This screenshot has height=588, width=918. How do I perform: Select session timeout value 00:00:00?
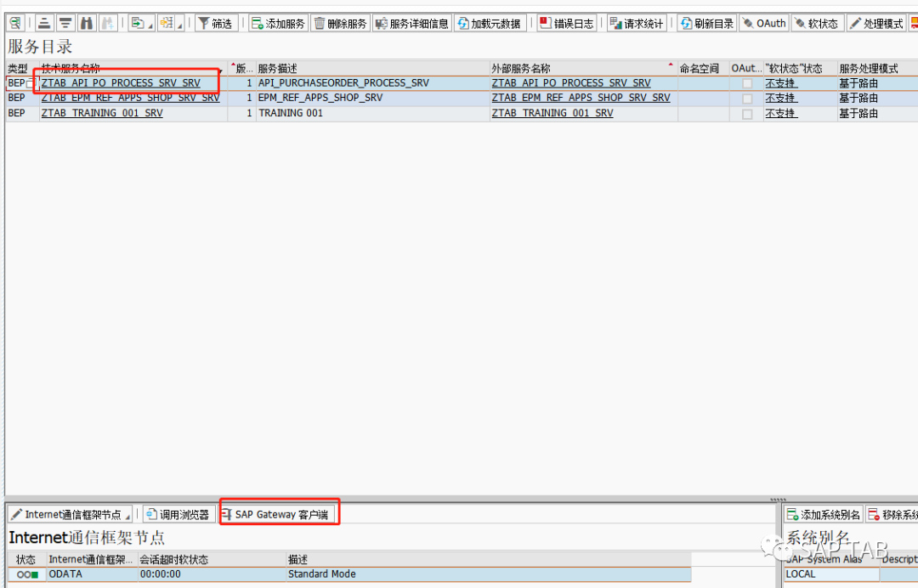(212, 574)
